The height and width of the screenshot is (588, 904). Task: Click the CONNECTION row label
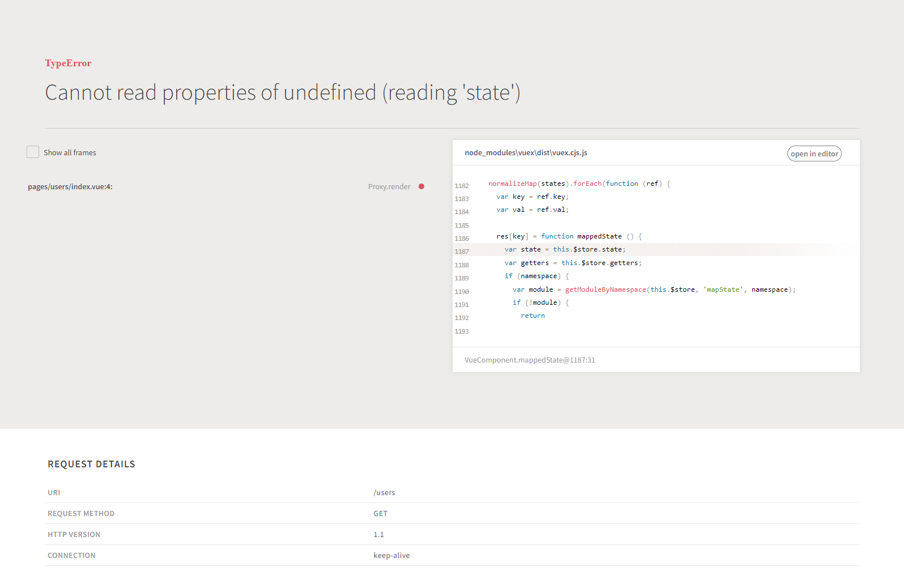pyautogui.click(x=71, y=555)
